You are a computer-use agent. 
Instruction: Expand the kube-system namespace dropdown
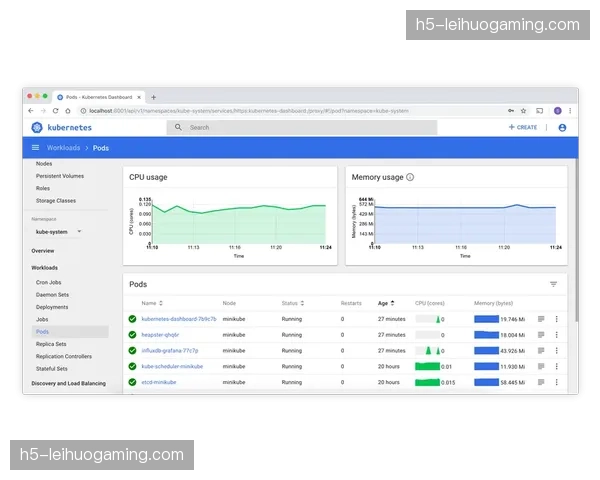[x=79, y=232]
